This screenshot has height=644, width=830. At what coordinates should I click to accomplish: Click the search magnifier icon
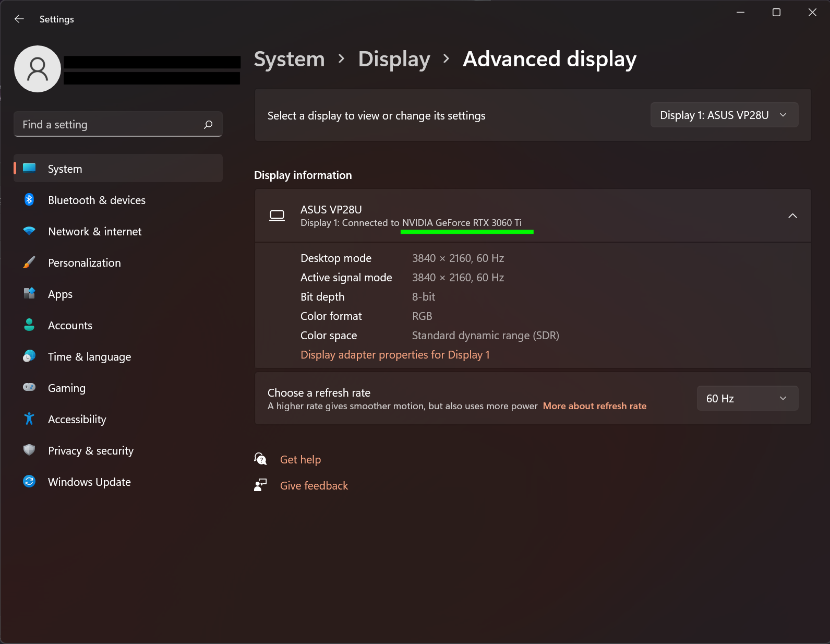(208, 125)
